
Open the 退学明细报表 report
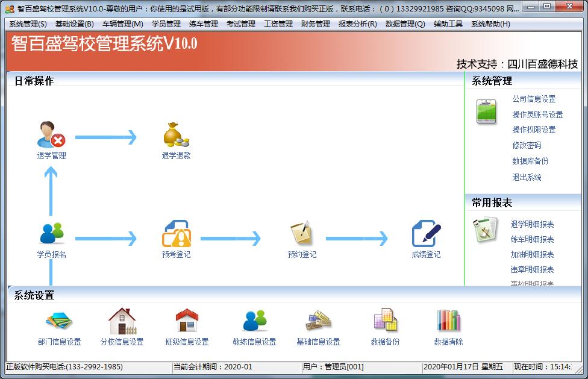(x=532, y=224)
